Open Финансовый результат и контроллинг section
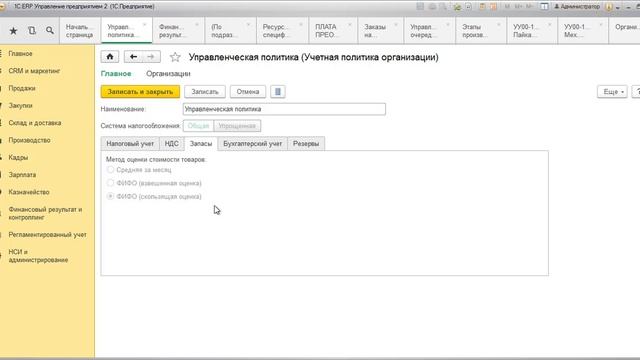640x360 pixels. 45,213
